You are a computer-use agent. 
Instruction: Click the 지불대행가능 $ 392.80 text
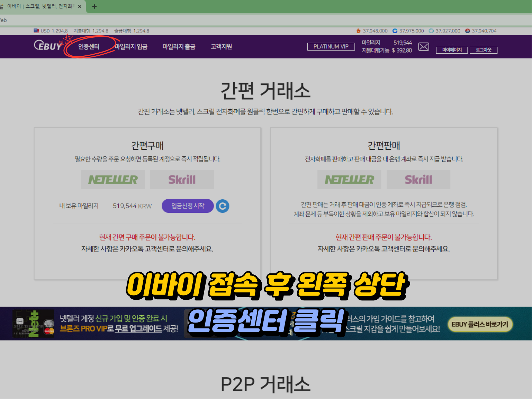(387, 51)
